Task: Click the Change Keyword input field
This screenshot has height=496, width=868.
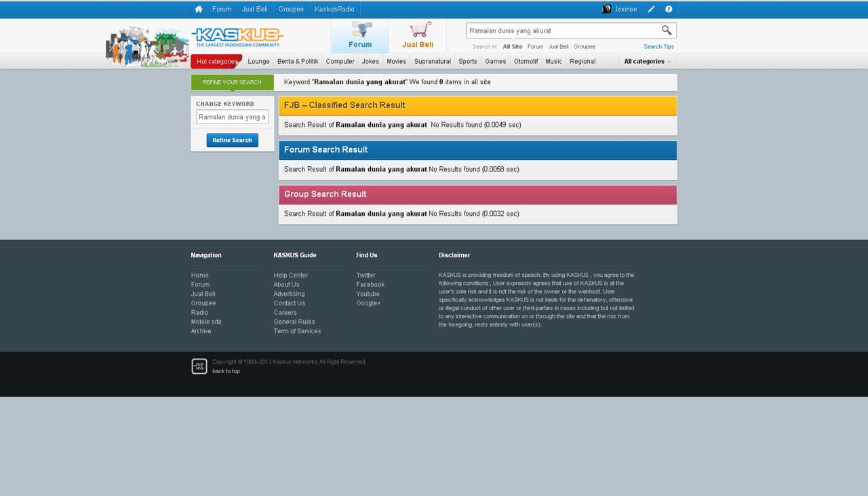Action: pyautogui.click(x=233, y=117)
